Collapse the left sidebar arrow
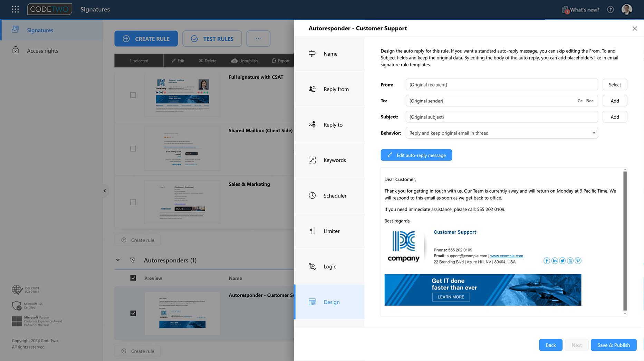 click(105, 191)
